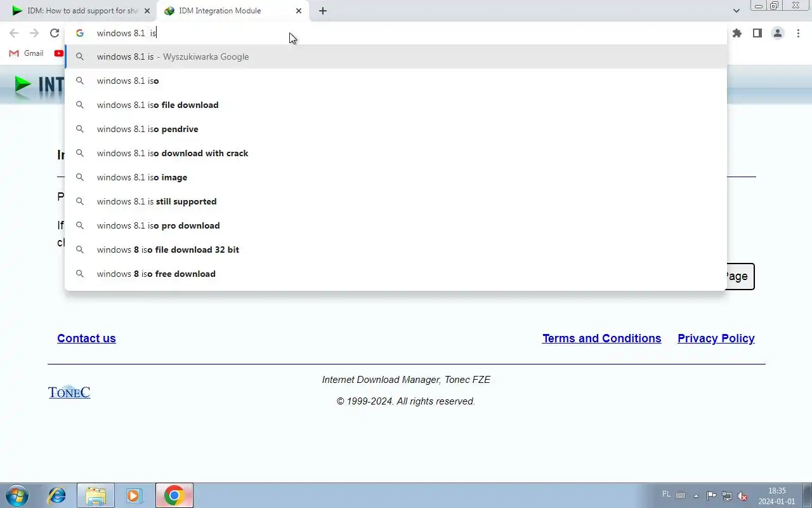
Task: Select the 'windows 8.1 iso' suggestion
Action: click(x=396, y=81)
